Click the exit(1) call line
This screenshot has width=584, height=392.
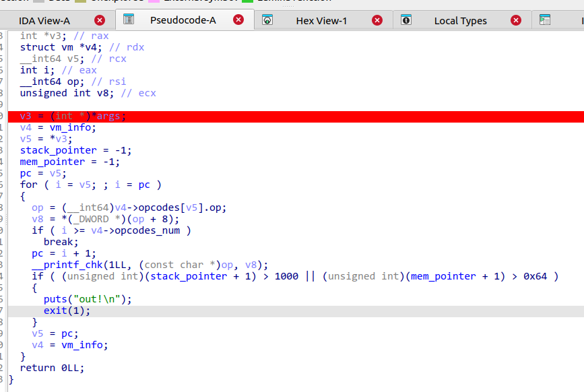pyautogui.click(x=67, y=311)
